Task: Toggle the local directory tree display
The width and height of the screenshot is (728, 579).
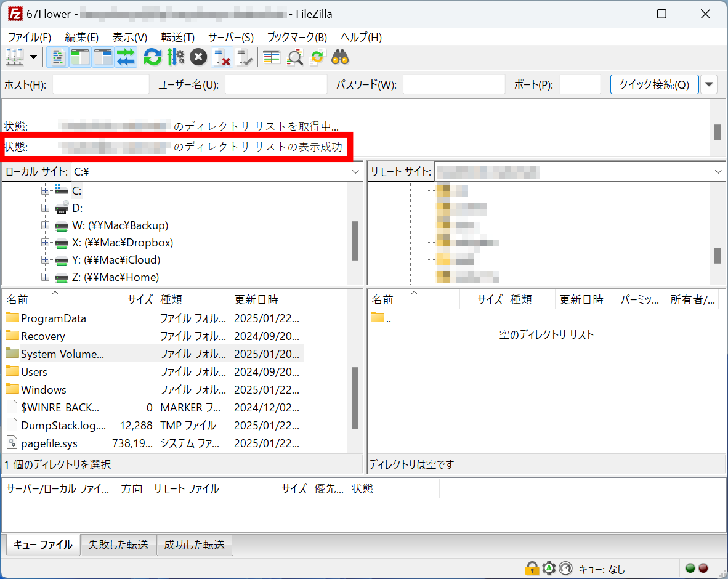Action: [x=80, y=57]
